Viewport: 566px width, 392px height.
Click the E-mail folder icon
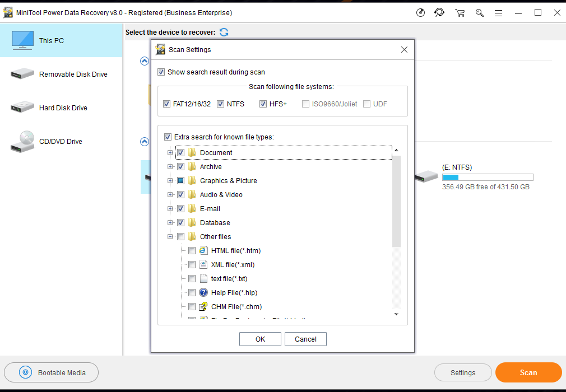[192, 208]
